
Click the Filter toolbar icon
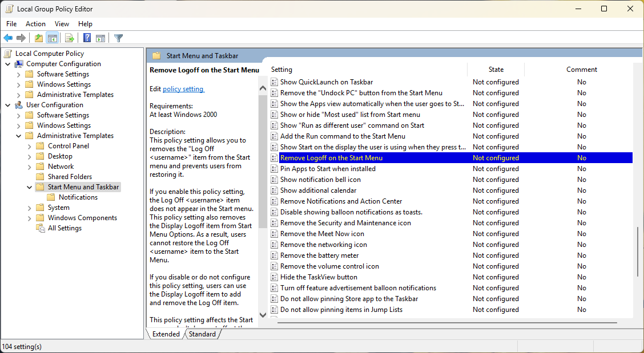click(118, 38)
